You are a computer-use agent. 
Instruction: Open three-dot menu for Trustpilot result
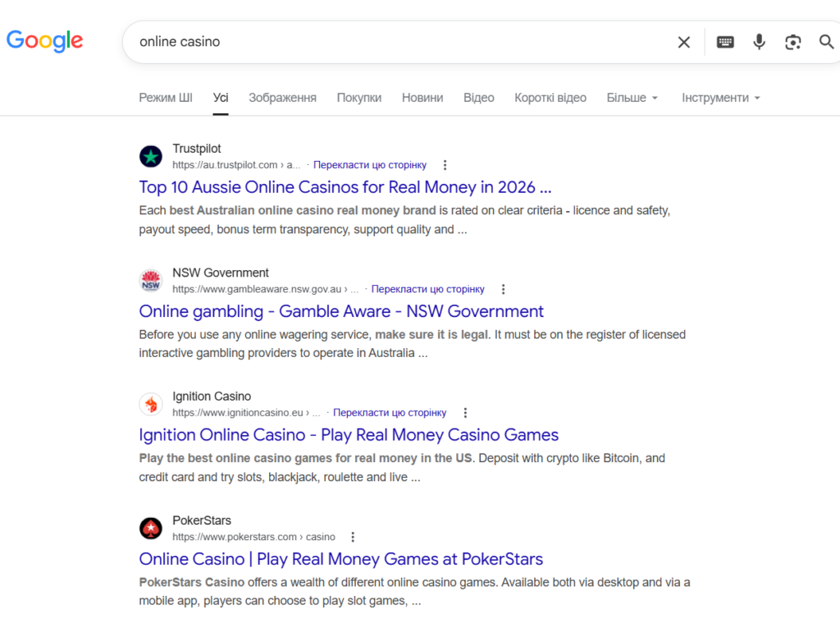[x=445, y=165]
